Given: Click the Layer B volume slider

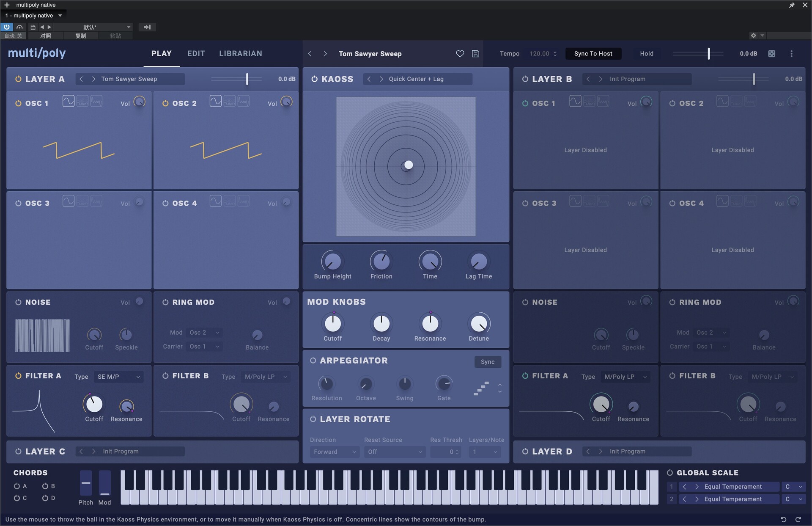Looking at the screenshot, I should point(743,79).
